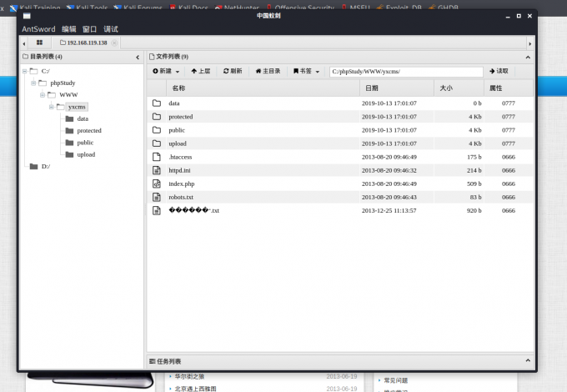
Task: Click the garbled-name .txt file icon
Action: coord(157,210)
